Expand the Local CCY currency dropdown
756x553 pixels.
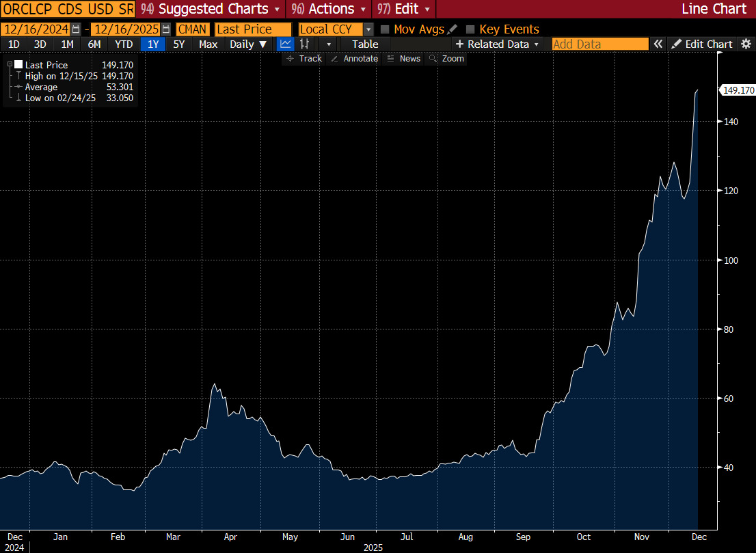pyautogui.click(x=368, y=29)
